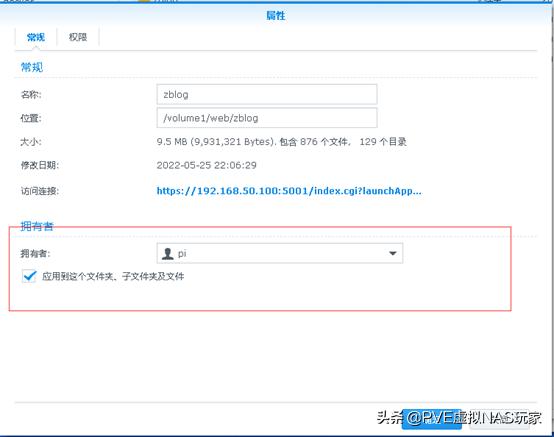The width and height of the screenshot is (554, 437).
Task: Toggle 应用到这个文件夹、子文件夹及文件 checkbox
Action: pos(29,276)
